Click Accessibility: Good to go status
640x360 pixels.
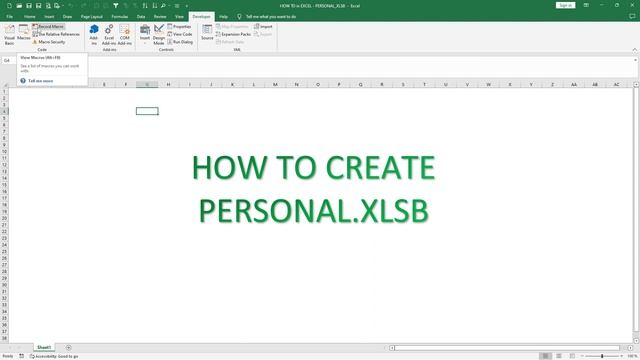(x=54, y=356)
